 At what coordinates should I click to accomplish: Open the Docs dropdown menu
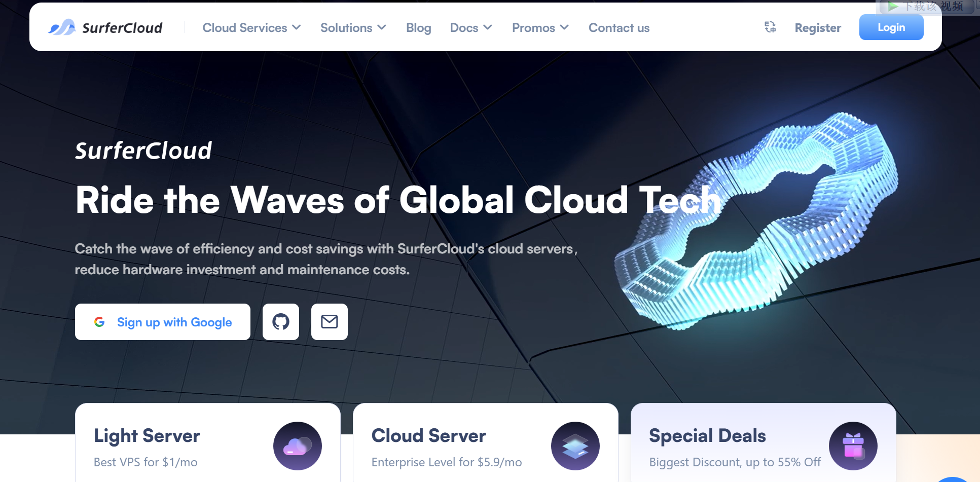(470, 28)
